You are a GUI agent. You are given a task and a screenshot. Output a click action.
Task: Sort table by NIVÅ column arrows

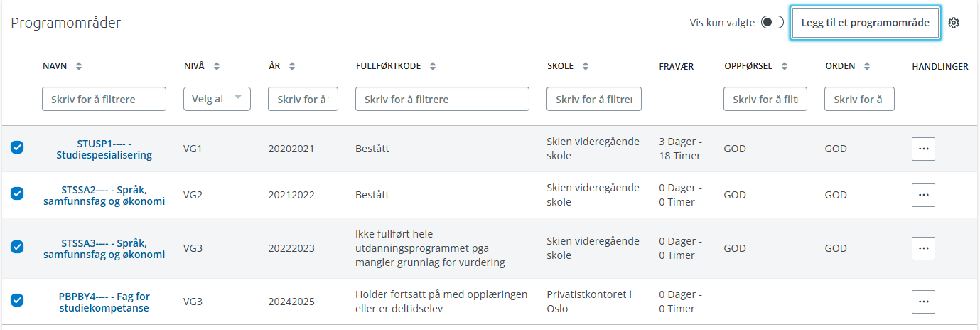[217, 66]
